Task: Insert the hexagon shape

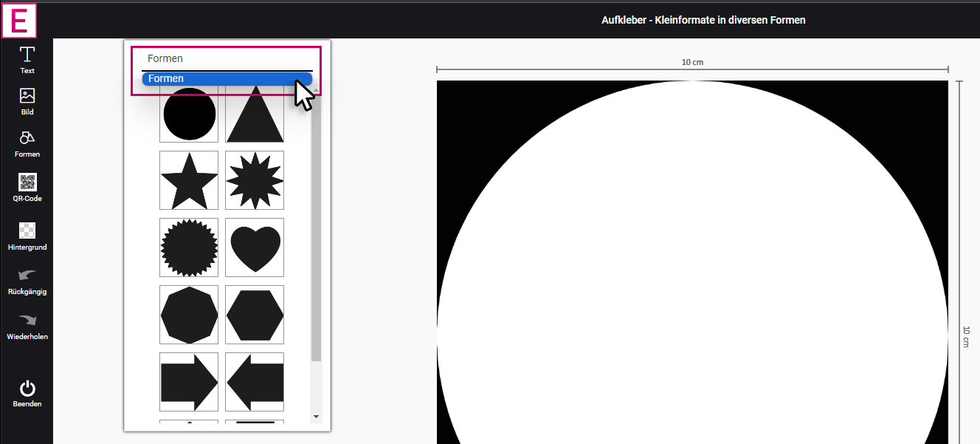Action: coord(255,315)
